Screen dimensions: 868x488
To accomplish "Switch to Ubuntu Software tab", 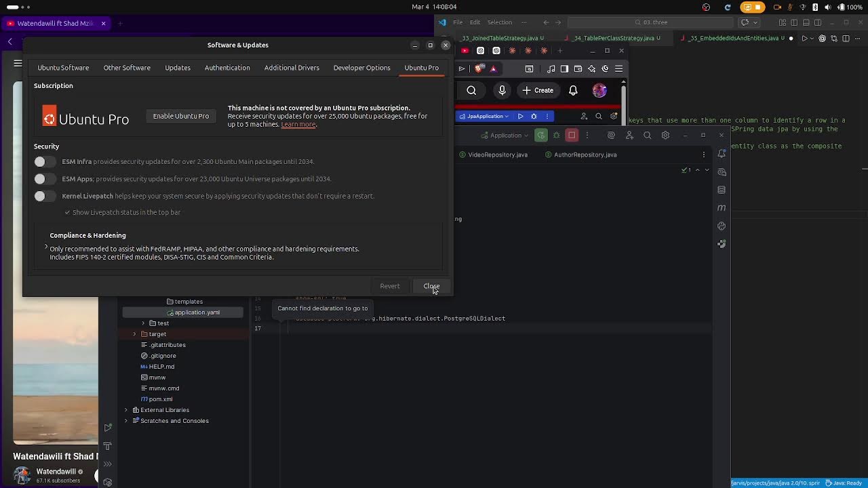I will 63,68.
